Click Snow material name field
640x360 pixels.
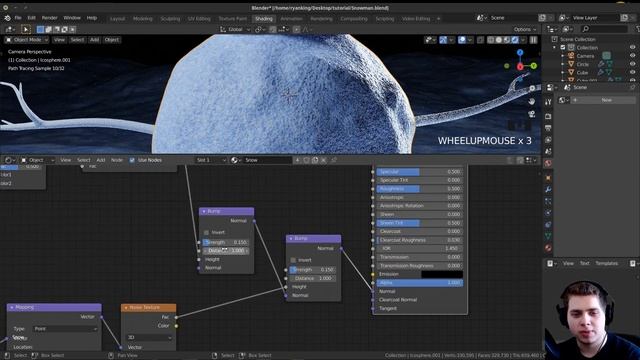point(268,160)
